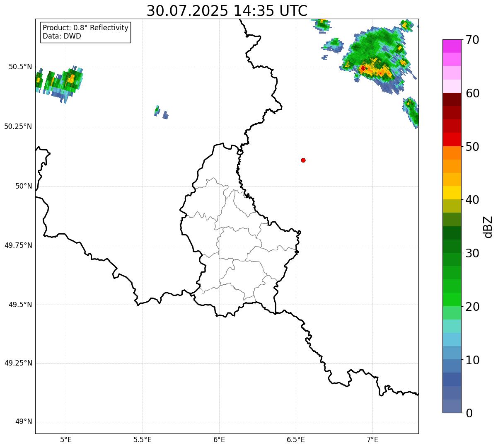Screen dimensions: 498x448
Task: Click the echo at the right edge near 50.3°N
Action: 411,112
